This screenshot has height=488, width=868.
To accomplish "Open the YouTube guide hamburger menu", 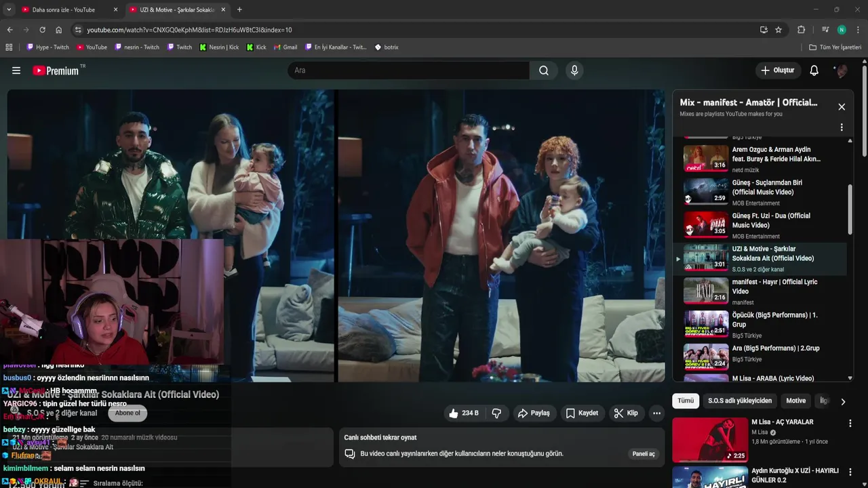I will 16,70.
